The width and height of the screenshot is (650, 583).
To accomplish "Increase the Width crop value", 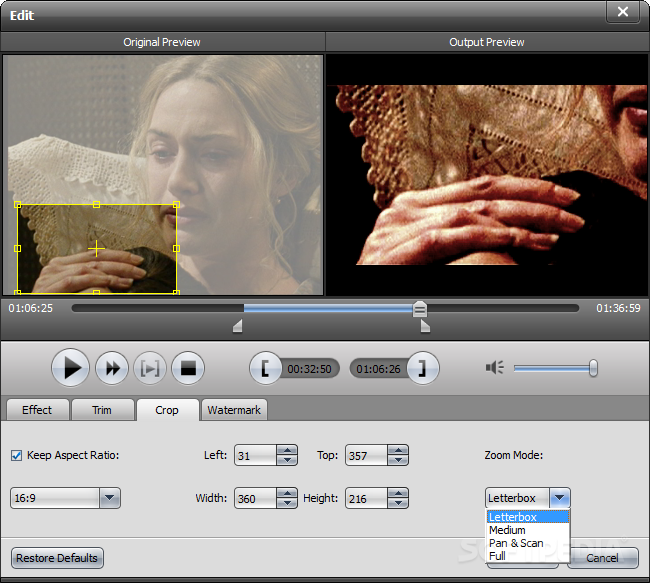I will point(287,493).
